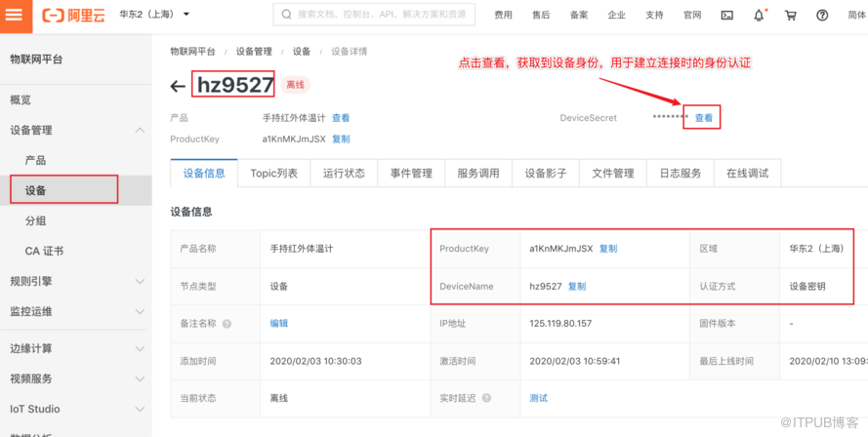Switch to the 设备影子 tab
Image resolution: width=868 pixels, height=437 pixels.
[545, 174]
